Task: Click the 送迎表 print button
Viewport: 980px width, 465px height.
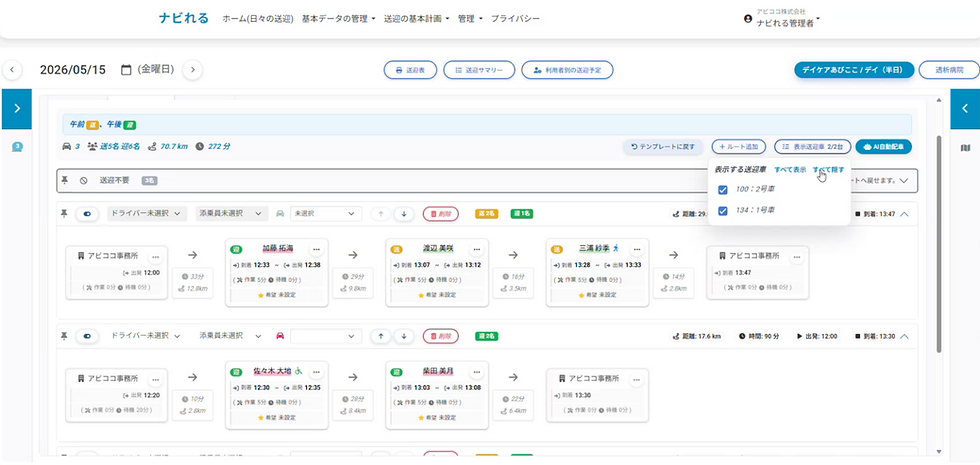Action: tap(411, 70)
